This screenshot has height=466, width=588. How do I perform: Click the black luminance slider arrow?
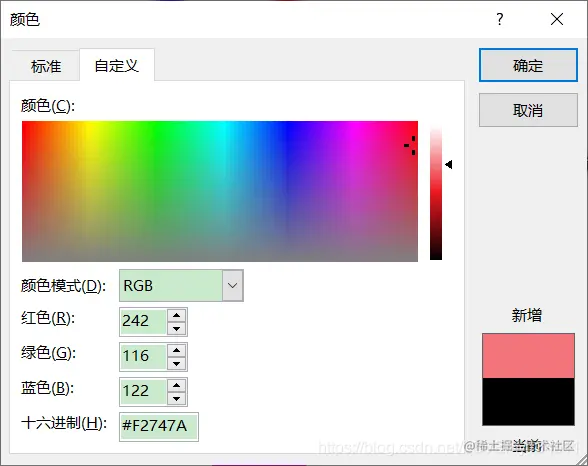coord(449,164)
